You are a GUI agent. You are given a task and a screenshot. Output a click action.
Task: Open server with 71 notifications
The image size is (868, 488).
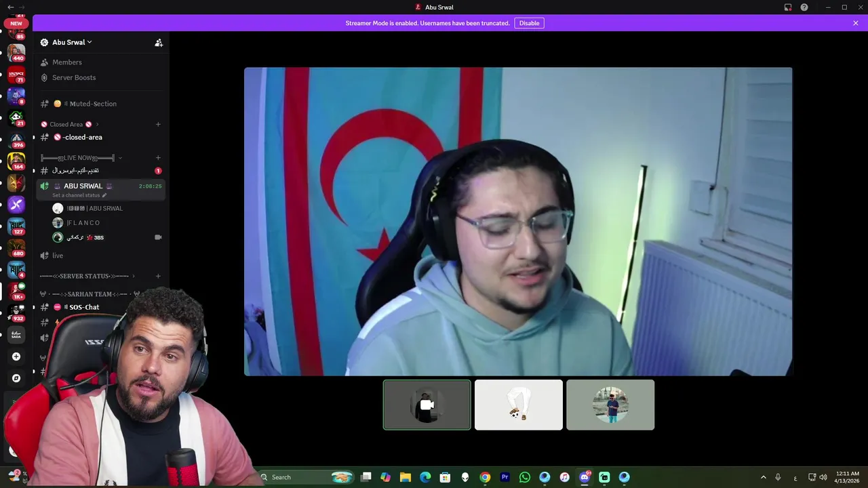[16, 75]
